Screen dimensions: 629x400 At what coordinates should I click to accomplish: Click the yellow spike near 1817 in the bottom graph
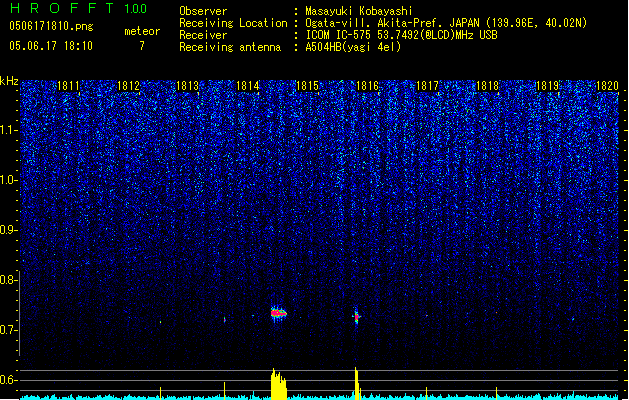(x=426, y=393)
